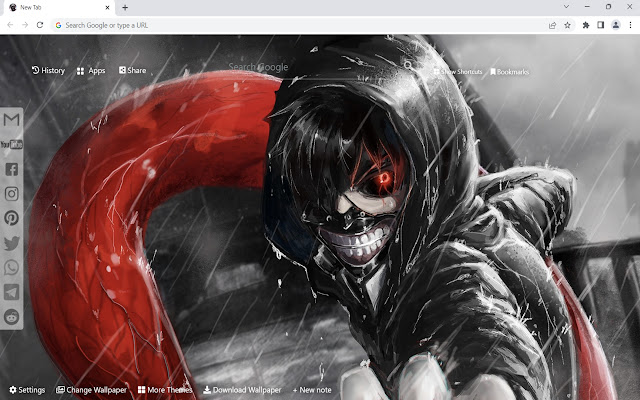The image size is (640, 400).
Task: Open Twitter from the sidebar
Action: point(11,243)
